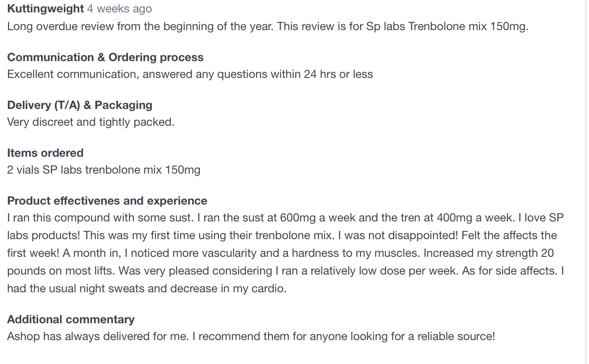Click the "Very discreet and tightly packed" line
Screen dimensions: 589x364
[x=91, y=122]
